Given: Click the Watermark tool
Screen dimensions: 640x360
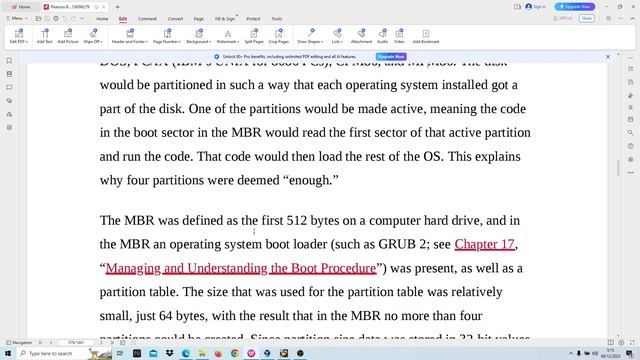Looking at the screenshot, I should click(x=228, y=36).
